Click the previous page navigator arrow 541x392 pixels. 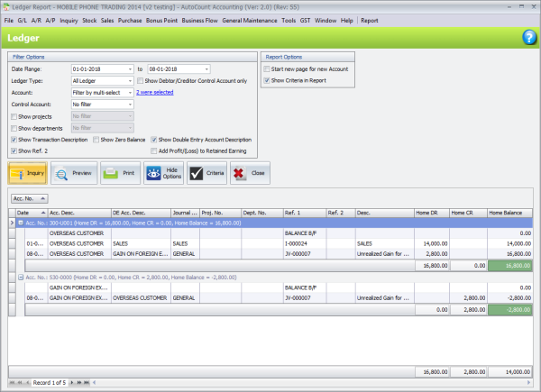tap(20, 382)
